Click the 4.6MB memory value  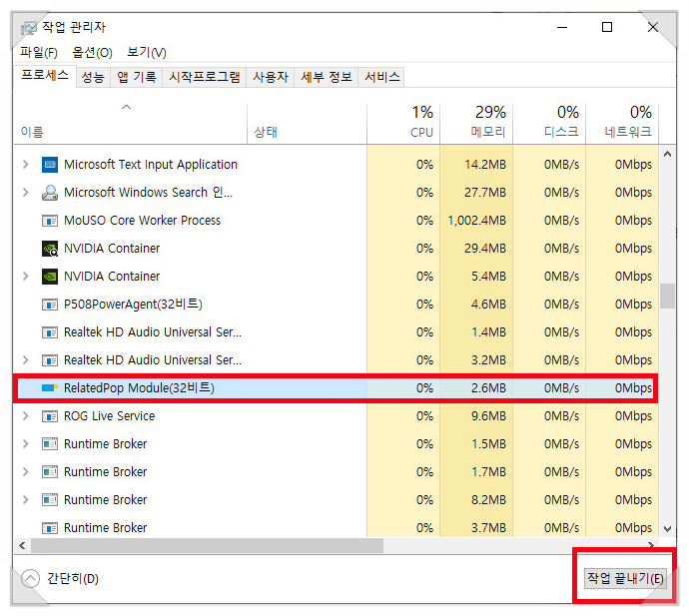[488, 305]
